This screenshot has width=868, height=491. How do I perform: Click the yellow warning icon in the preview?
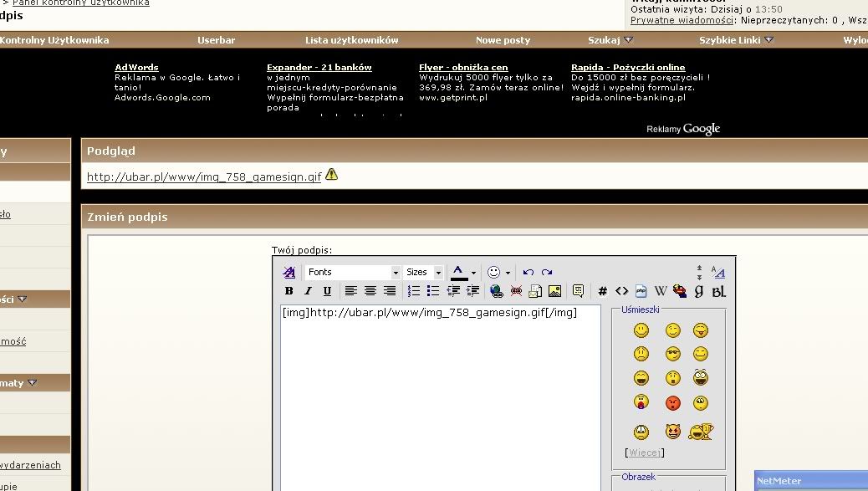tap(331, 174)
